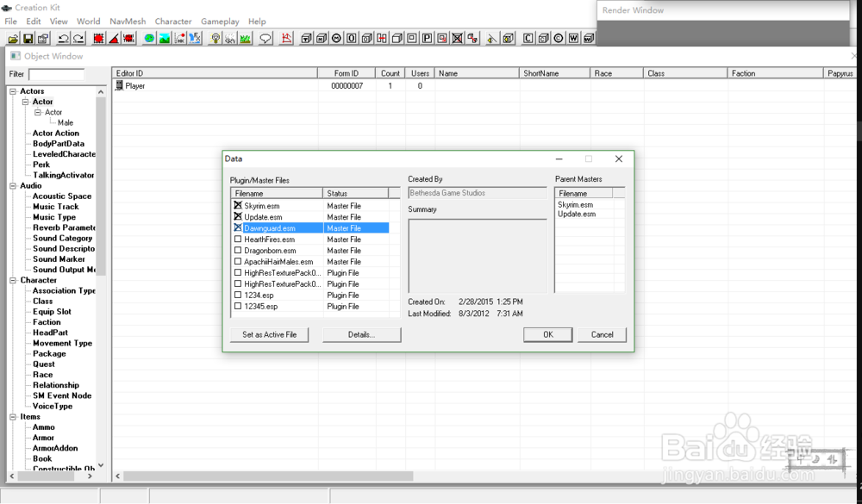Check the HearthFires.esm checkbox
The image size is (862, 504).
coord(238,240)
